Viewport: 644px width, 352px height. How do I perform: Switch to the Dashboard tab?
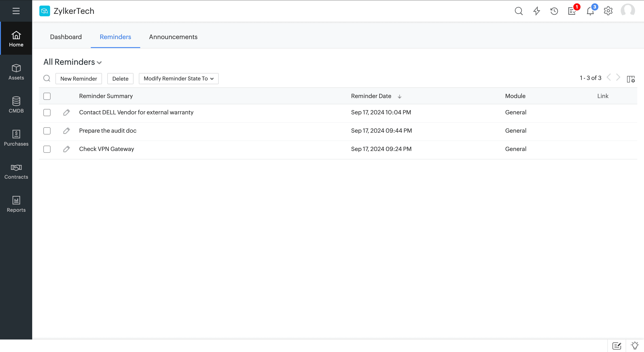tap(66, 37)
